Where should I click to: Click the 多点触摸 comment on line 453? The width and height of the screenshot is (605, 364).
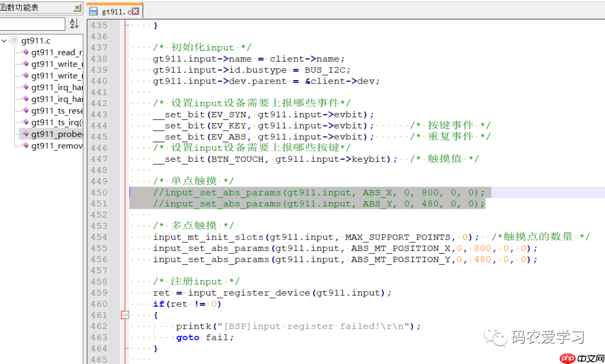[193, 225]
